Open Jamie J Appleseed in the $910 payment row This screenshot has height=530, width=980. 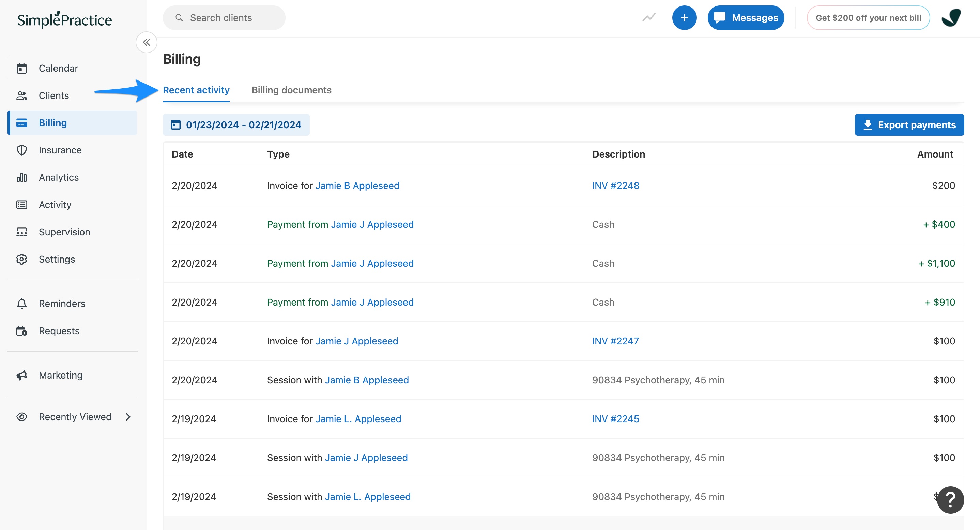372,302
